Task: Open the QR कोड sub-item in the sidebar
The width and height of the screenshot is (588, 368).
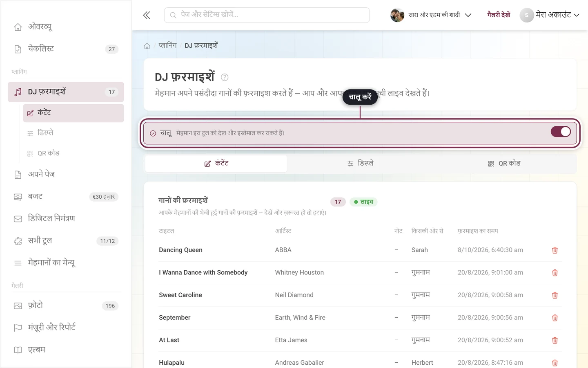Action: pos(73,153)
